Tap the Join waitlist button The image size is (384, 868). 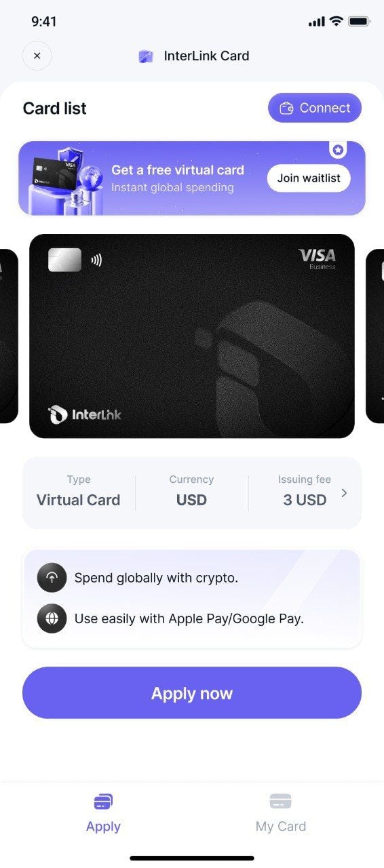(309, 178)
